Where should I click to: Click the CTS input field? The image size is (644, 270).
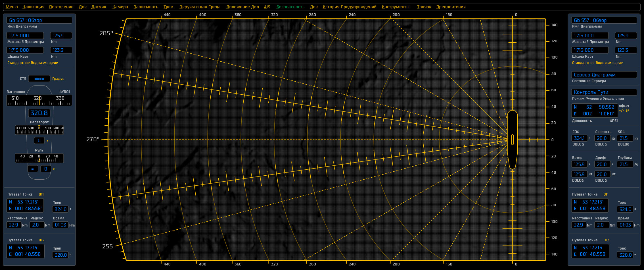click(x=39, y=79)
